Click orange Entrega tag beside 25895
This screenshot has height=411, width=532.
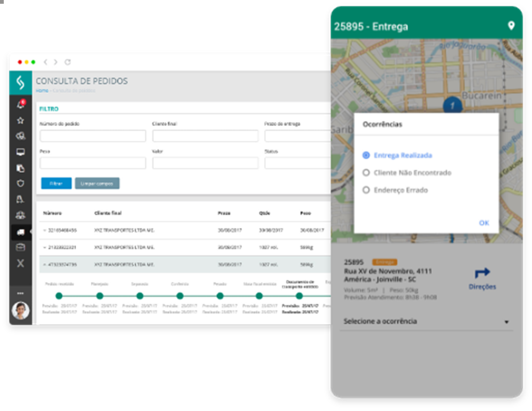(x=385, y=262)
